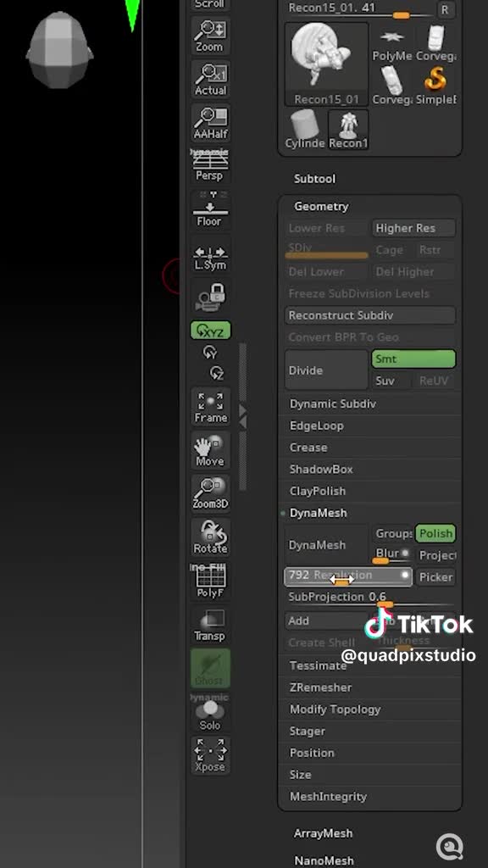This screenshot has height=868, width=488.
Task: Click the large DynaMesh button
Action: pos(326,545)
